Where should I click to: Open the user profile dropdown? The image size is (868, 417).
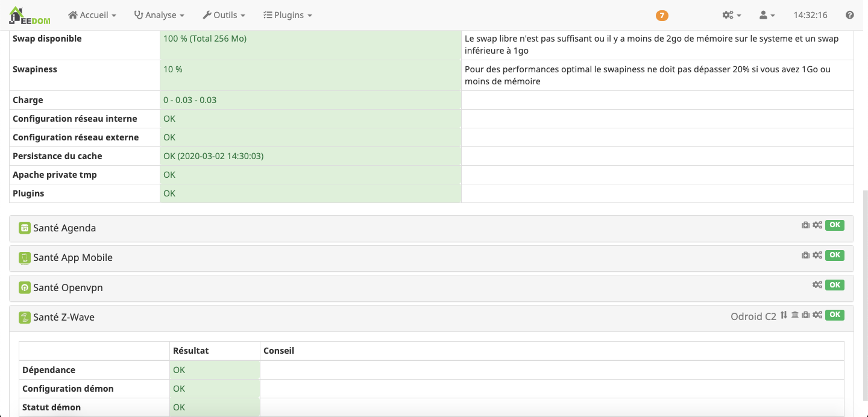tap(767, 15)
